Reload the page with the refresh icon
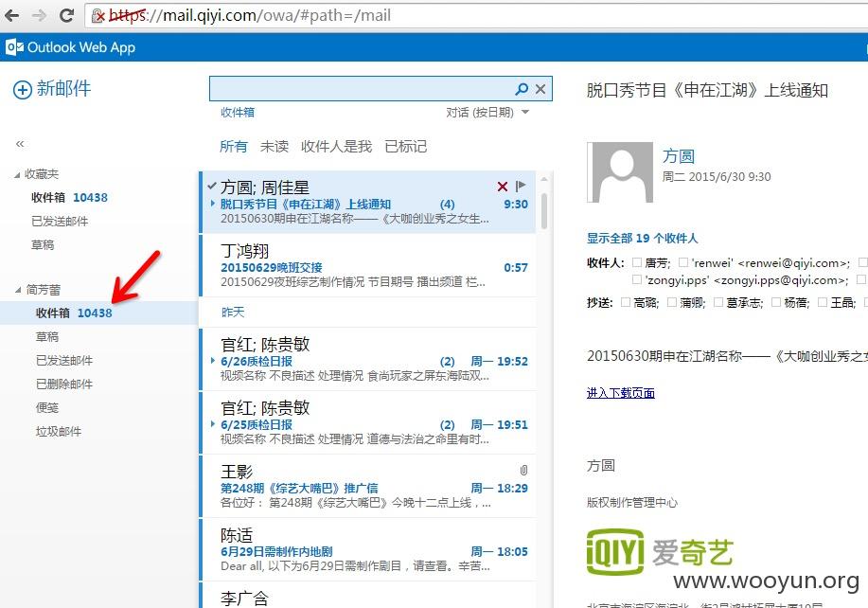This screenshot has width=868, height=608. (66, 15)
